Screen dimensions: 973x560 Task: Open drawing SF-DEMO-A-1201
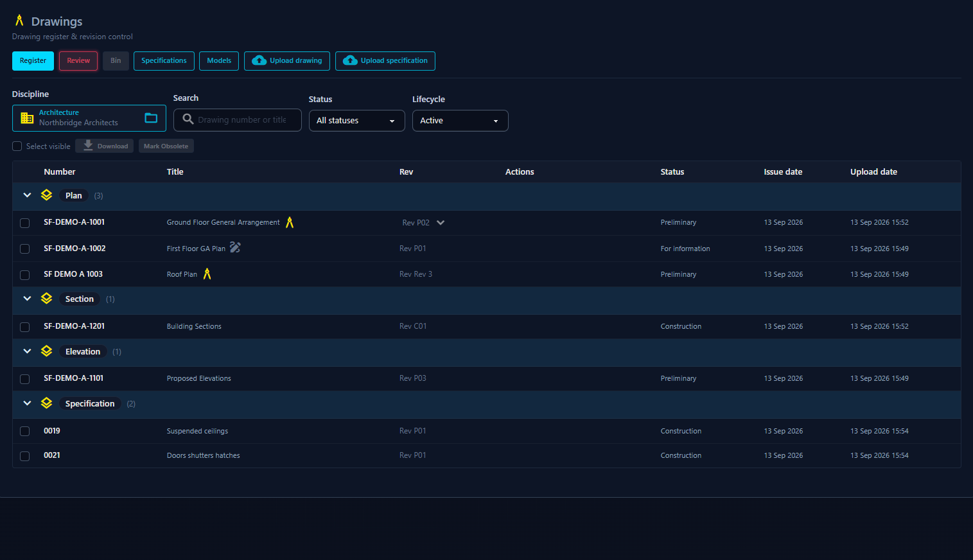point(74,326)
